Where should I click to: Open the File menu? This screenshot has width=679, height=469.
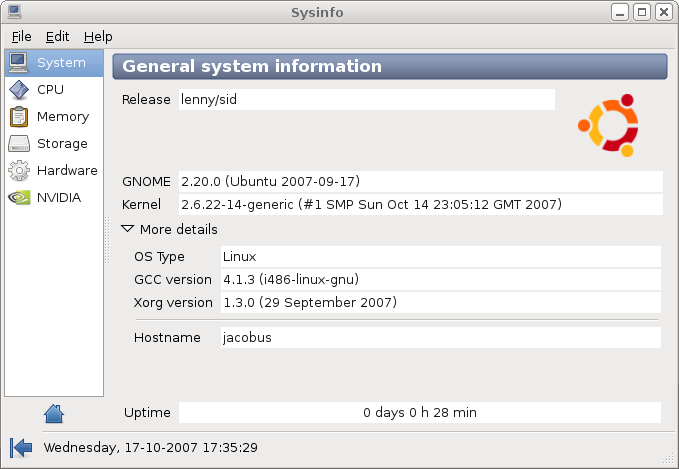click(21, 36)
